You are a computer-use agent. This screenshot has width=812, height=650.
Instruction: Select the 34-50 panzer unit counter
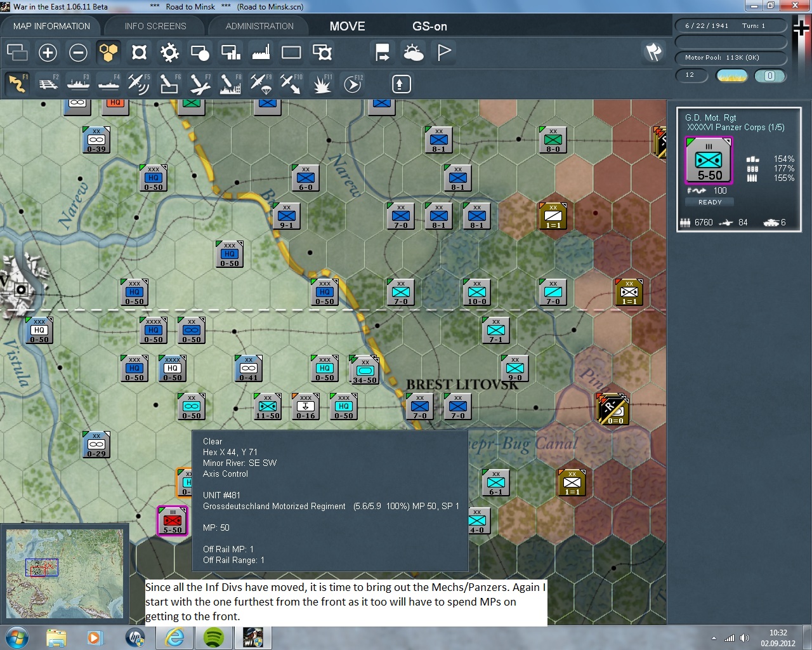pyautogui.click(x=364, y=370)
